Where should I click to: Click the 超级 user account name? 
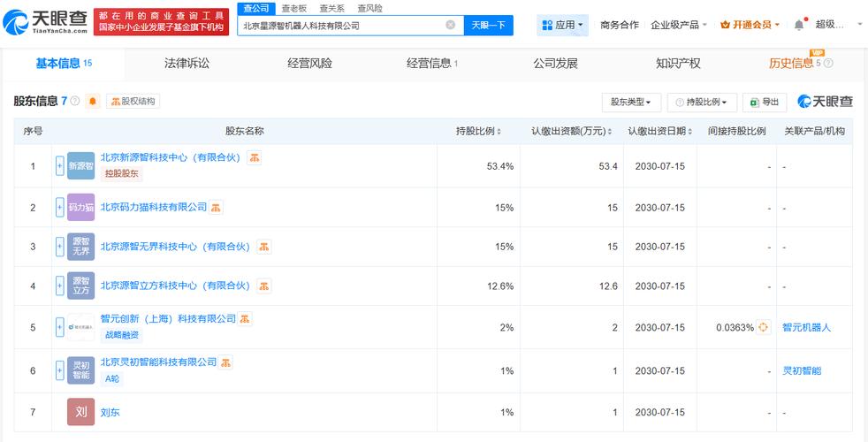(x=830, y=25)
